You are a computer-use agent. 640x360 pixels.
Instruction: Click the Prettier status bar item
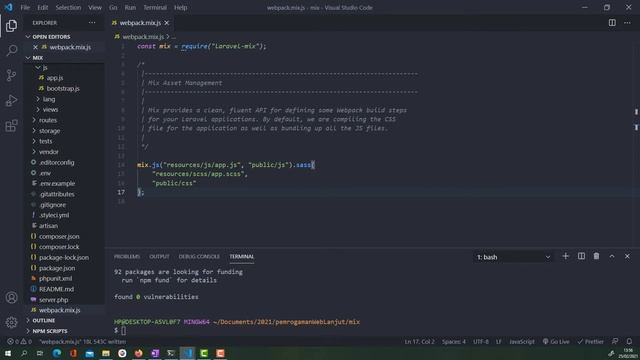tap(590, 342)
